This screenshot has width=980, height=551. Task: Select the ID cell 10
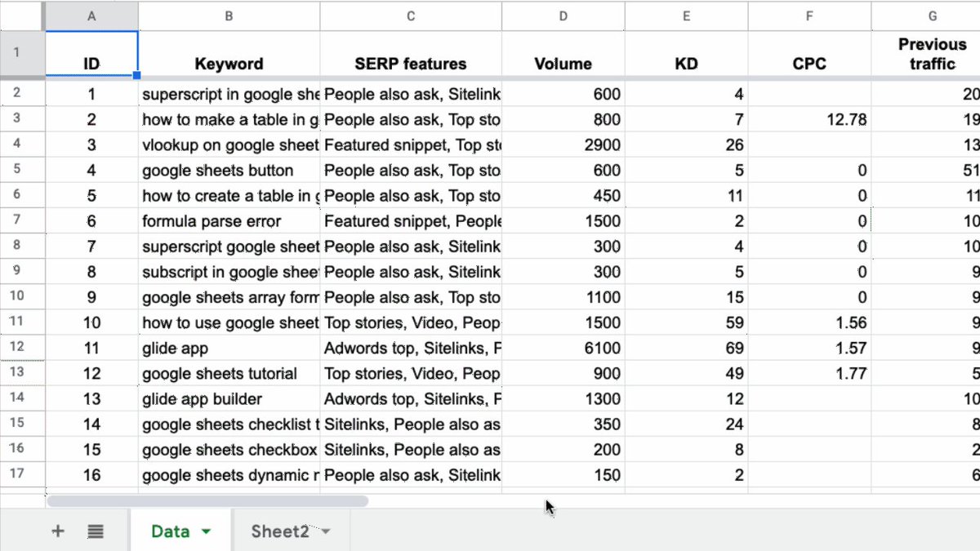click(x=91, y=323)
